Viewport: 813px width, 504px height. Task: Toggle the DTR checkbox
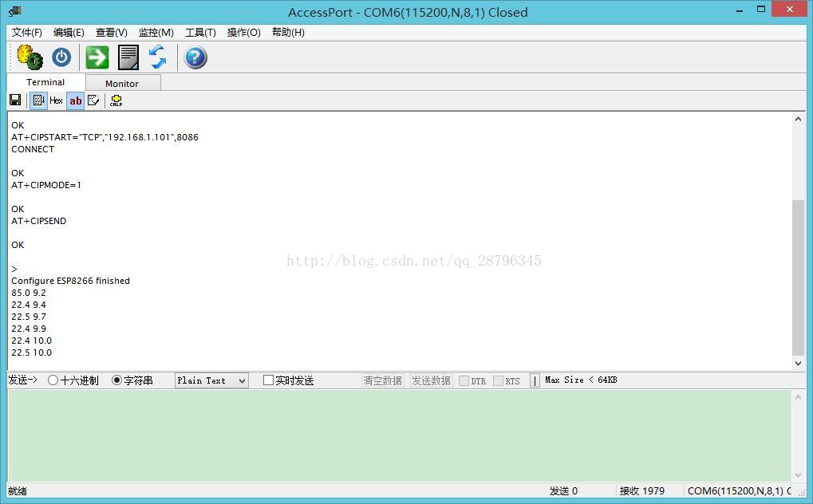pos(464,380)
